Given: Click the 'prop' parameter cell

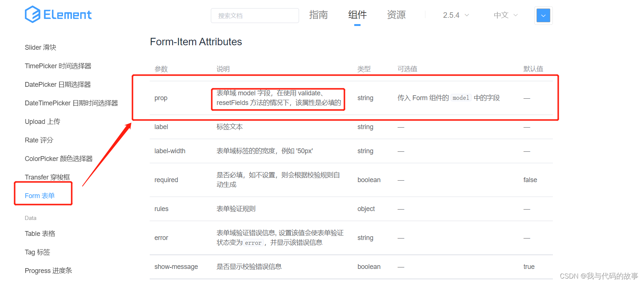Looking at the screenshot, I should pos(161,98).
